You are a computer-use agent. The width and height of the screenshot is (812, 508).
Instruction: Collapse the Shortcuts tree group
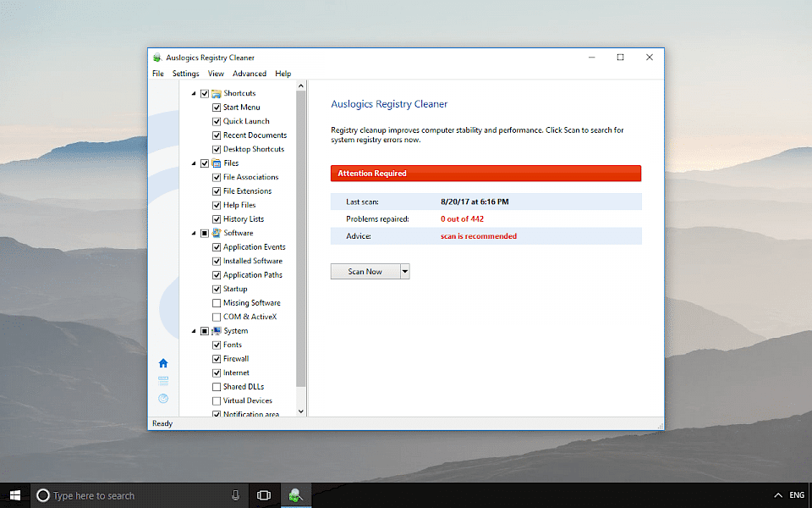195,94
